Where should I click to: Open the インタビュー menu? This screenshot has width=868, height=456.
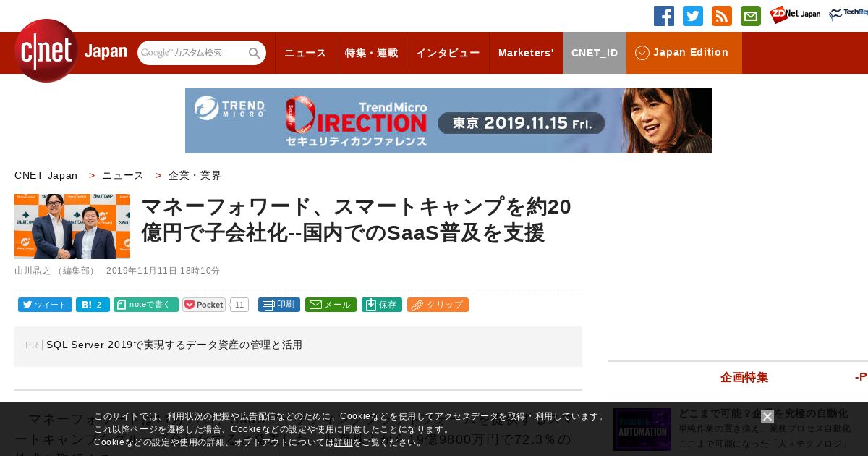click(x=448, y=53)
